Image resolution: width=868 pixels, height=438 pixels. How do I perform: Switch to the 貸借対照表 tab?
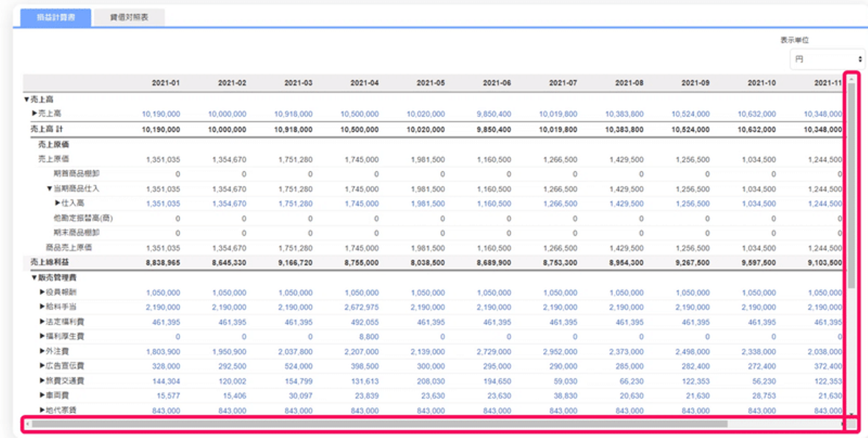coord(129,17)
